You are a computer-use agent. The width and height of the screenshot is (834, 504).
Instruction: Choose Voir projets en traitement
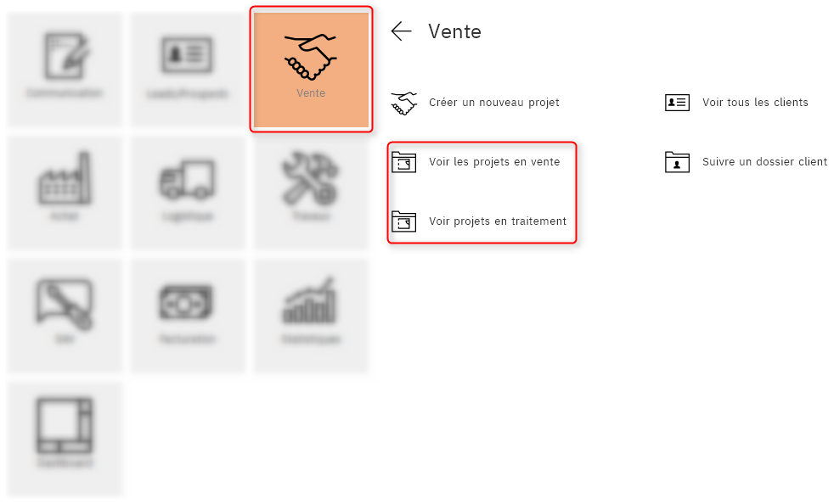[x=498, y=221]
